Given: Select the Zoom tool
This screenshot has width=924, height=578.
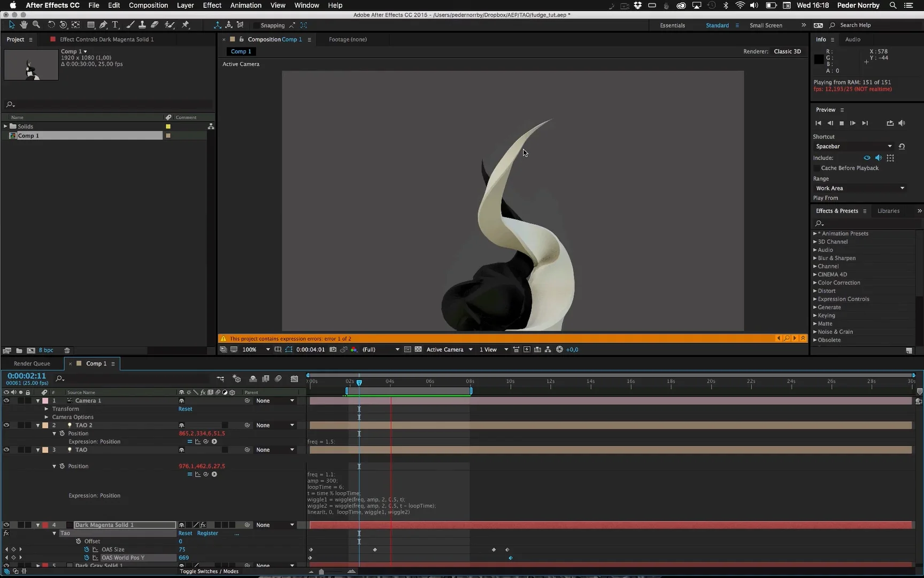Looking at the screenshot, I should [x=36, y=25].
